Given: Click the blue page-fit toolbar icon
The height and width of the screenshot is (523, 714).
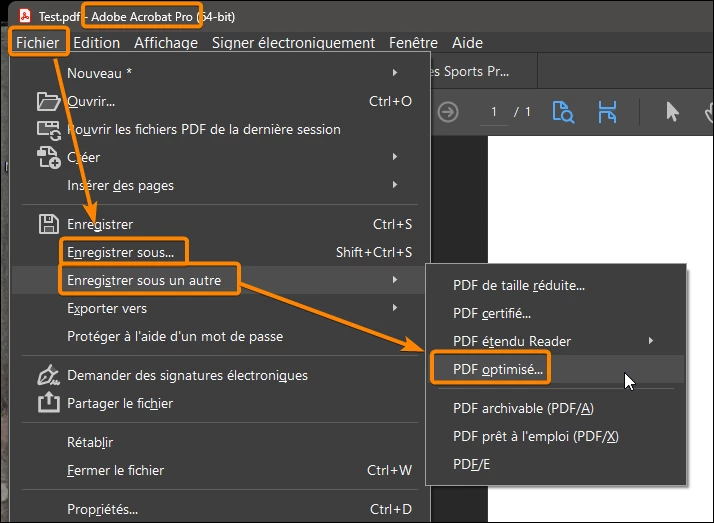Looking at the screenshot, I should click(607, 112).
